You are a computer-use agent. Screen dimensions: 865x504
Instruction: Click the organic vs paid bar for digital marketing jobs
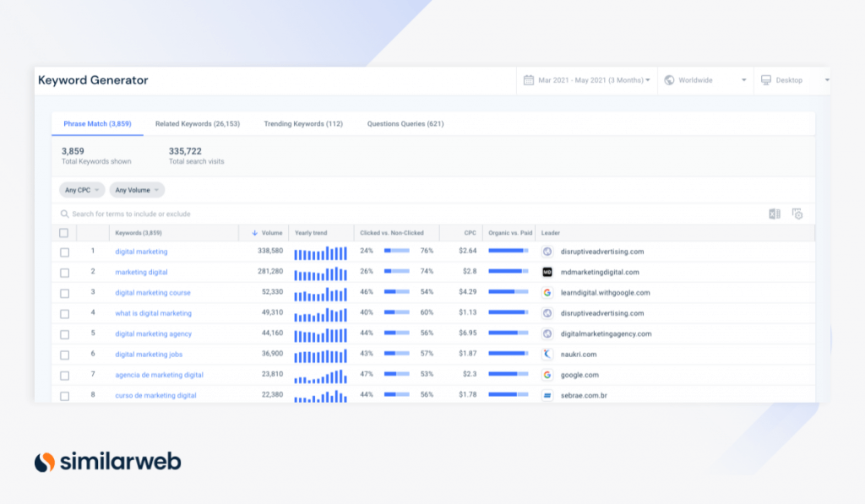point(508,354)
